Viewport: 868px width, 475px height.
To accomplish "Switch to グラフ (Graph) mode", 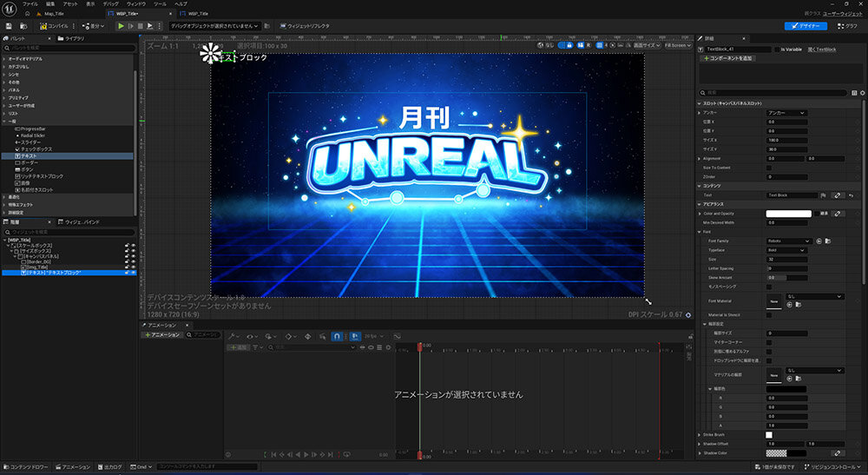I will (x=847, y=26).
